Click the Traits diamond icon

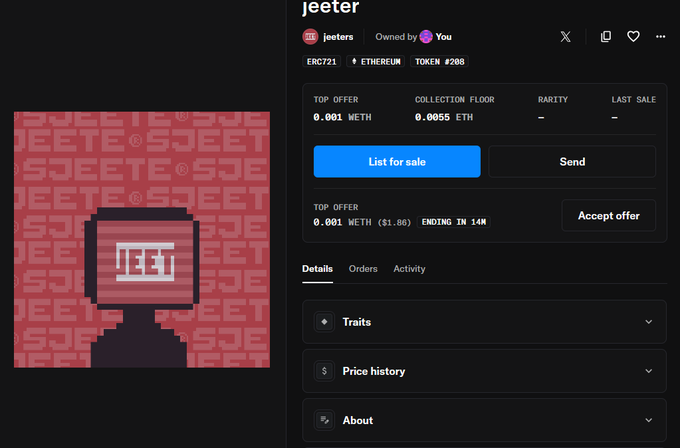click(x=324, y=322)
